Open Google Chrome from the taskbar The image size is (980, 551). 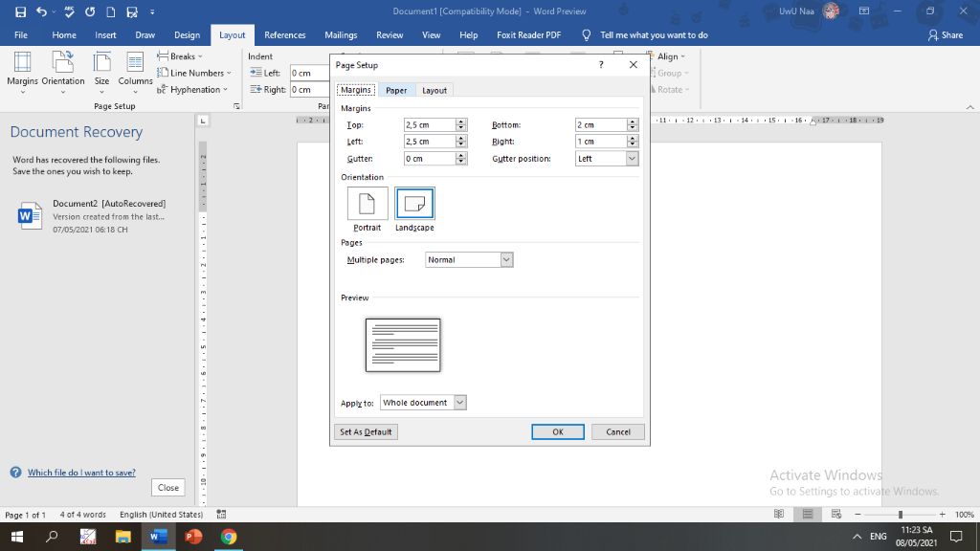coord(228,537)
